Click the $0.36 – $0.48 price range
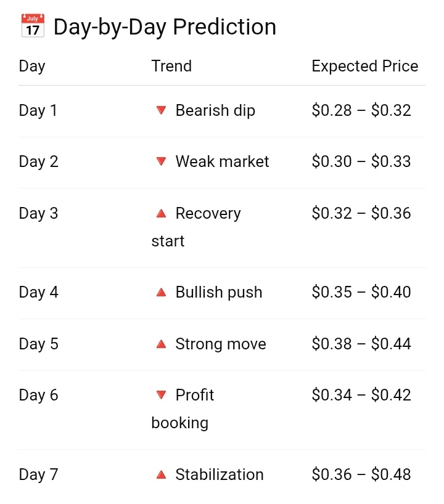444x504 pixels. pyautogui.click(x=361, y=474)
